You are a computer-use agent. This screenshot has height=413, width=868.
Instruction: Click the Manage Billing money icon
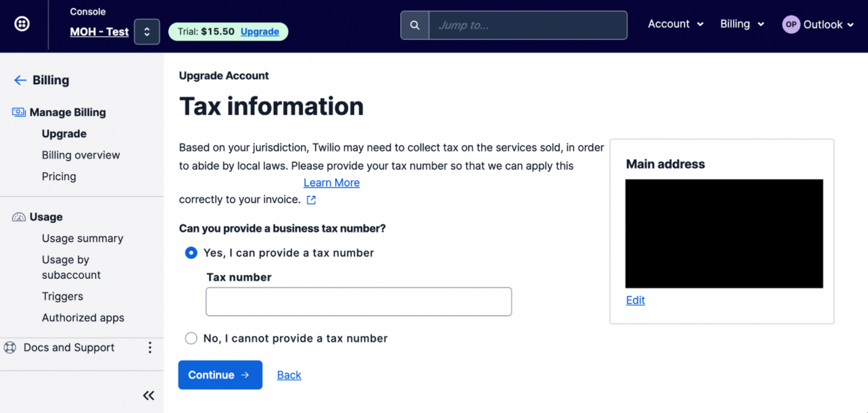coord(19,112)
